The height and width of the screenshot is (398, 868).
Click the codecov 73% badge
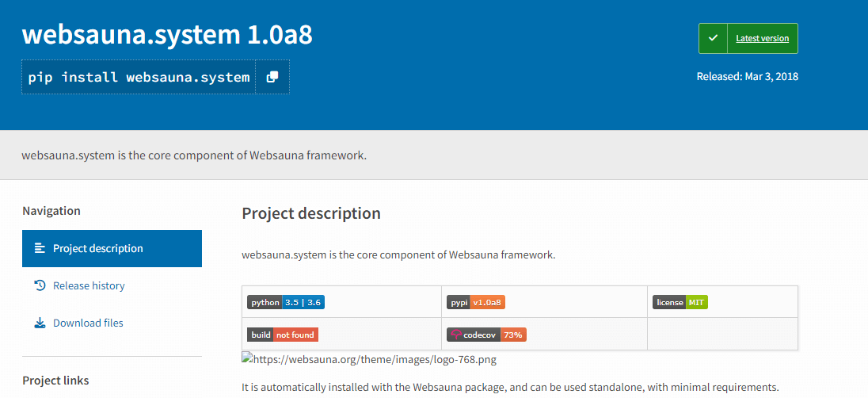pyautogui.click(x=486, y=335)
